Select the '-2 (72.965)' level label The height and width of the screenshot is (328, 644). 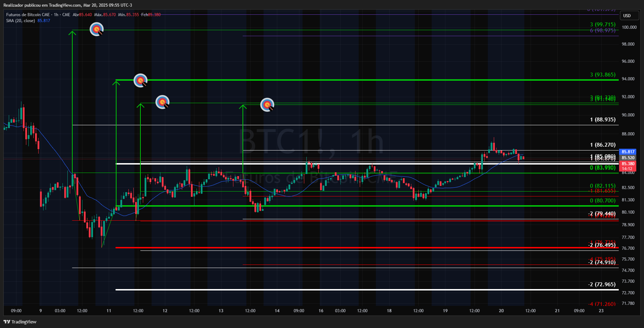pos(602,284)
